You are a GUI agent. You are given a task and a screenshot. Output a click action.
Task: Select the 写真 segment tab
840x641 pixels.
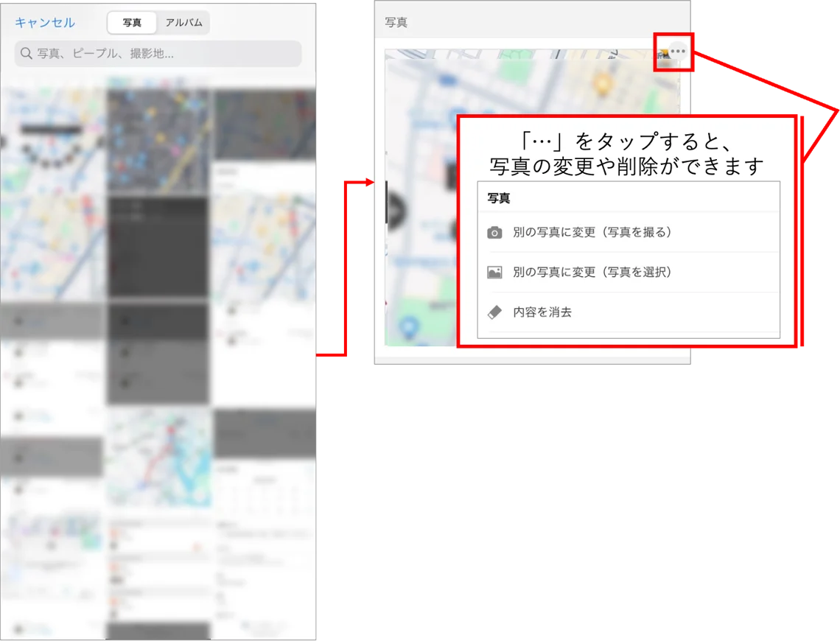click(x=132, y=23)
